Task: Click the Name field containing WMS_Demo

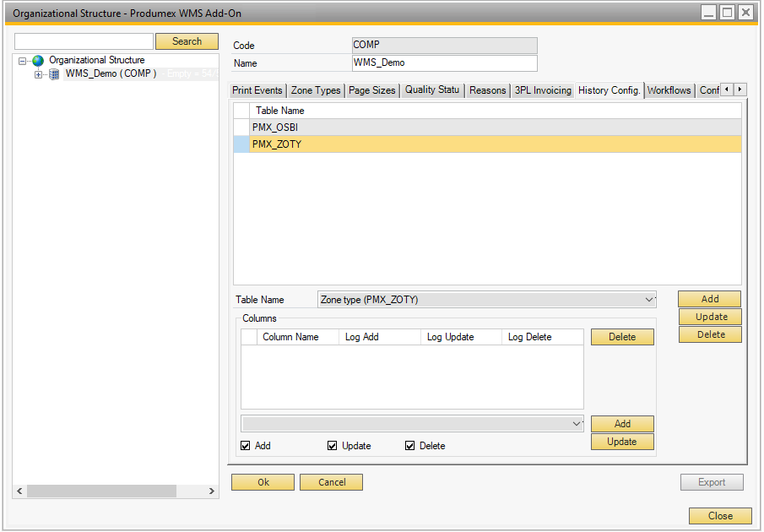Action: point(443,63)
